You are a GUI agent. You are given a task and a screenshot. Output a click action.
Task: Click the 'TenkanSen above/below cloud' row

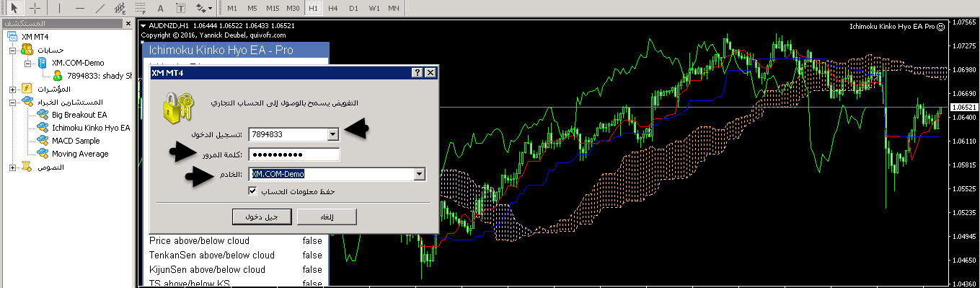pos(236,255)
